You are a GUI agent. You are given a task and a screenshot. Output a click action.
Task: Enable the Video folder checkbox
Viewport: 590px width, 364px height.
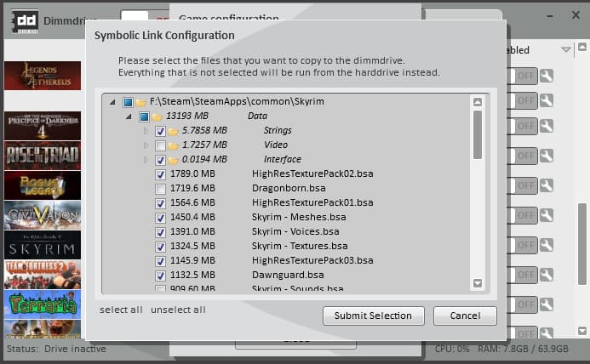tap(161, 145)
